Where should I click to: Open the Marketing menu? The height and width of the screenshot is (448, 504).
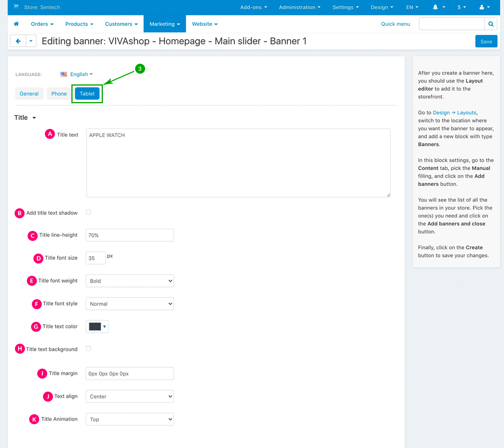pos(165,24)
